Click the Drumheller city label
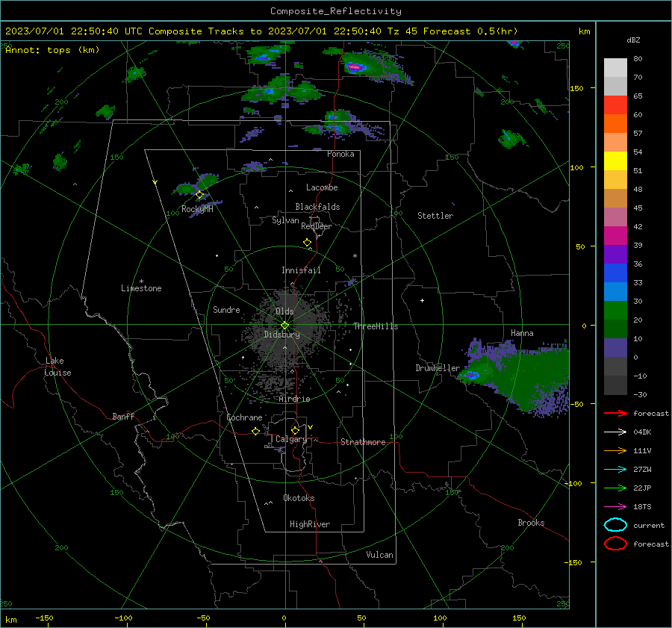Viewport: 672px width, 628px height. [438, 368]
